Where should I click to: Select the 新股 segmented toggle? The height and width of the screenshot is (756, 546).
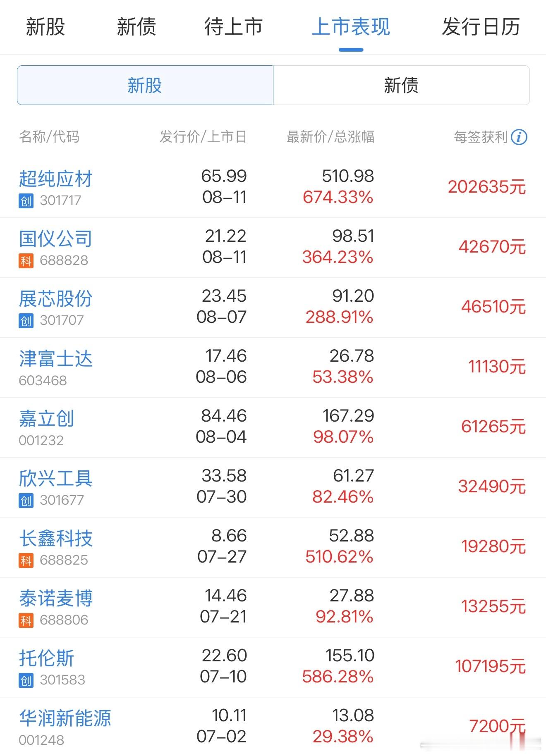145,85
